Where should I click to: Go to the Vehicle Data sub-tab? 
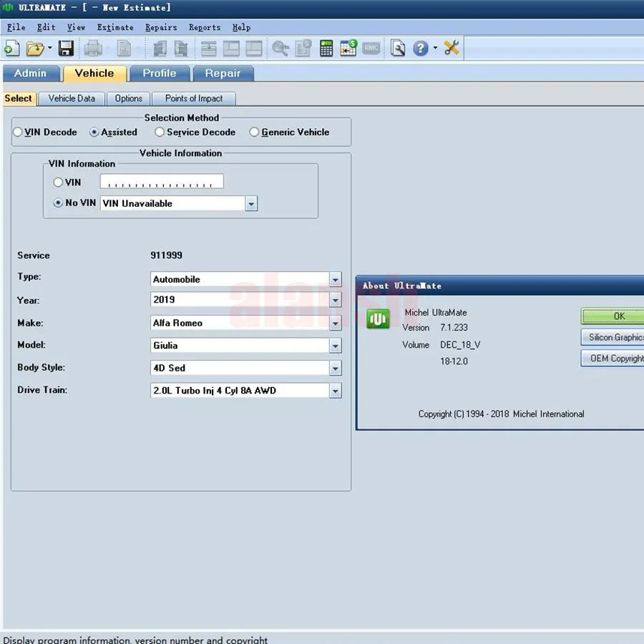pyautogui.click(x=72, y=99)
